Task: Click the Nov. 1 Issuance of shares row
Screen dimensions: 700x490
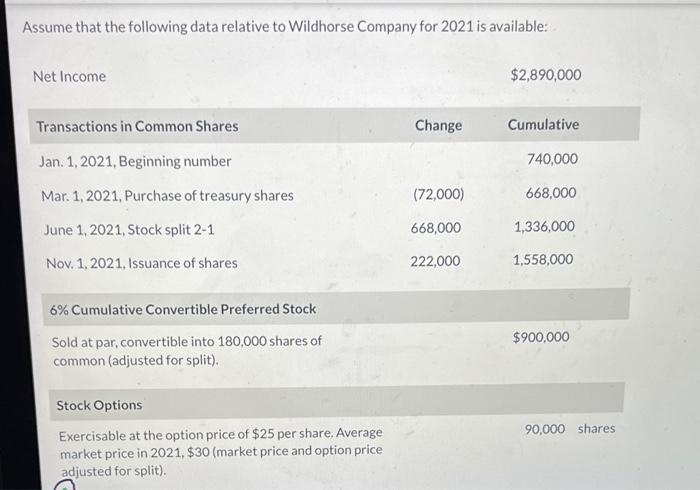Action: [x=308, y=262]
